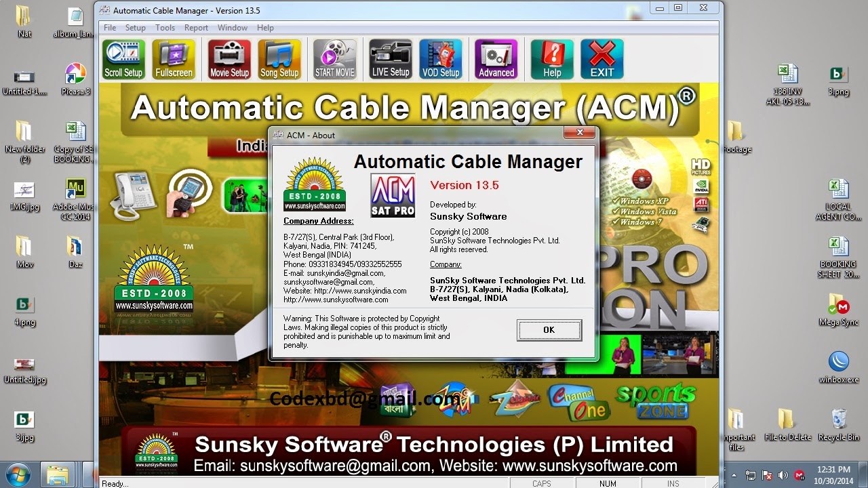Viewport: 868px width, 488px height.
Task: Click the http://www.sunskysoftware.com website line
Action: (x=336, y=300)
